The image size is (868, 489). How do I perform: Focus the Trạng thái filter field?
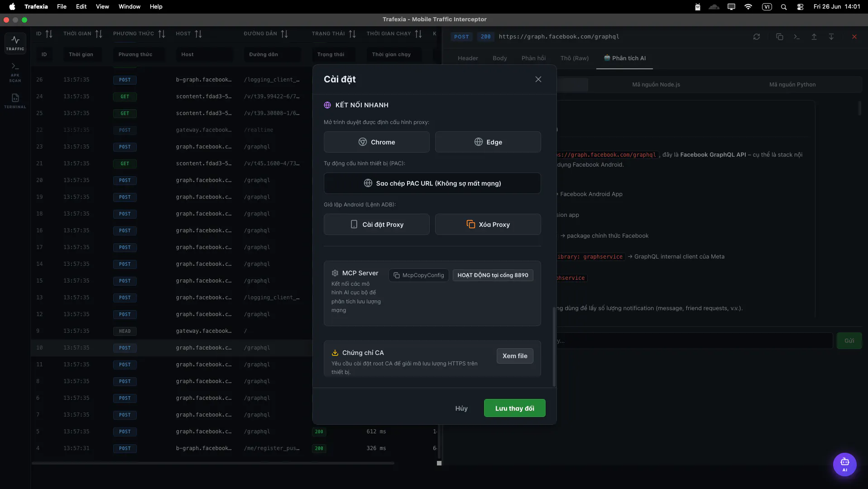click(x=334, y=55)
